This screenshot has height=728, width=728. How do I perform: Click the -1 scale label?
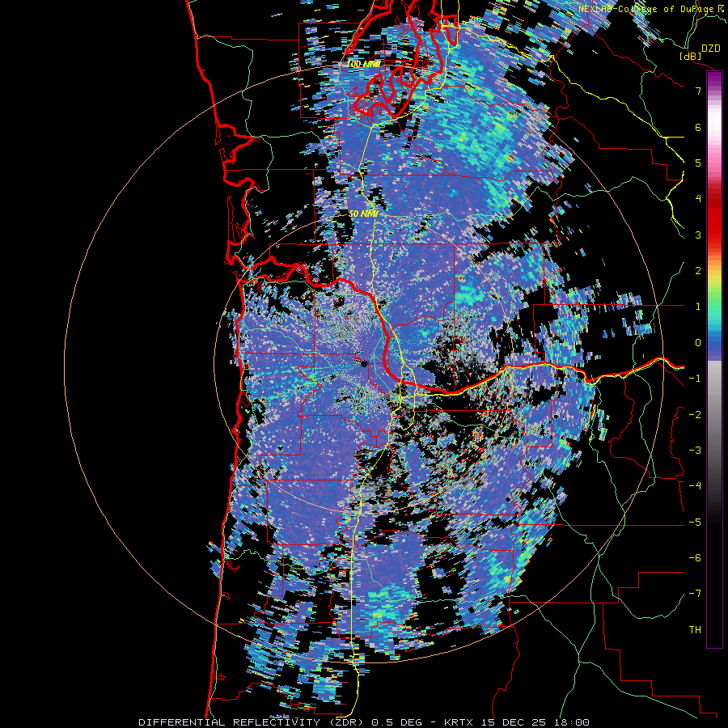(695, 379)
